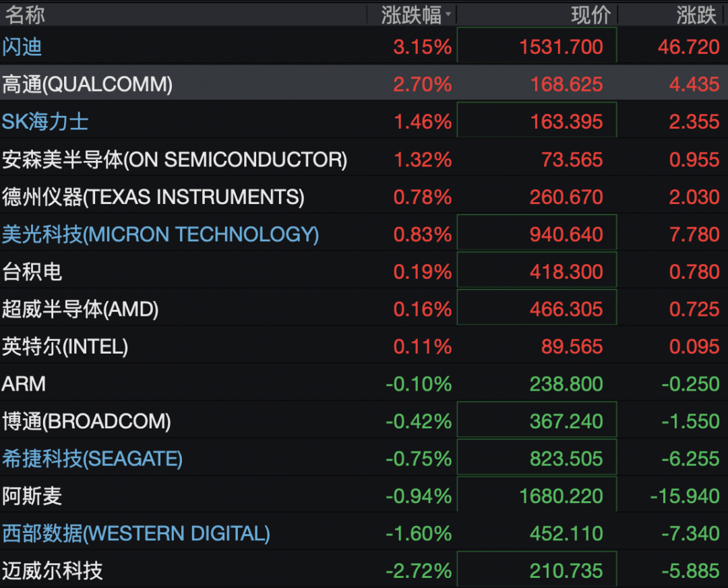Screen dimensions: 728x588
Task: Click the -2.72% change percentage
Action: (x=419, y=571)
